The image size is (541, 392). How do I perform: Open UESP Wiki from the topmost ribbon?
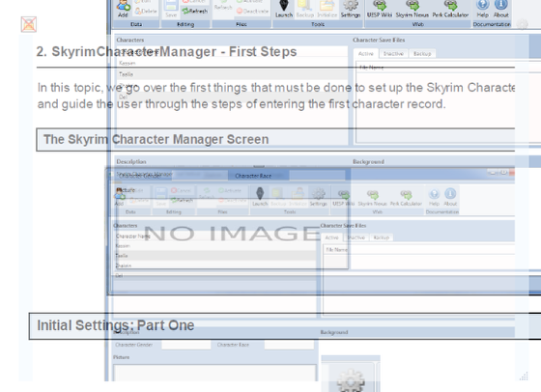coord(380,9)
